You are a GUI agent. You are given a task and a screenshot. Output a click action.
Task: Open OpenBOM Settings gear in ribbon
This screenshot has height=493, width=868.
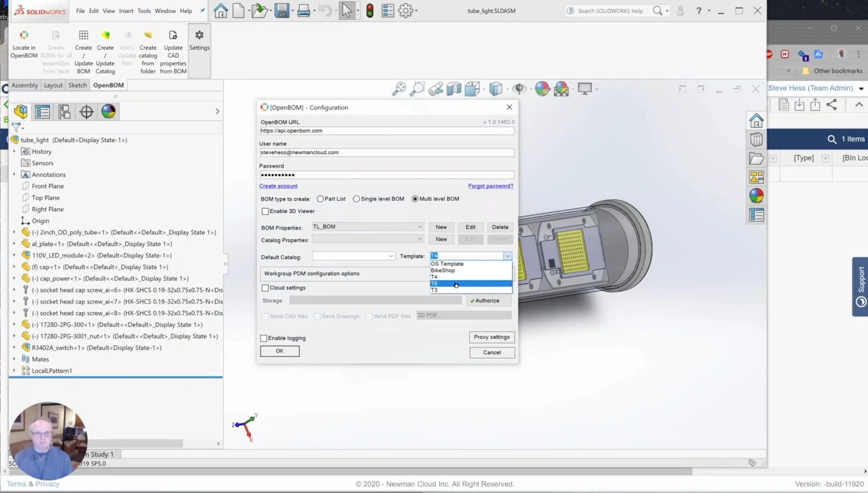[x=199, y=41]
